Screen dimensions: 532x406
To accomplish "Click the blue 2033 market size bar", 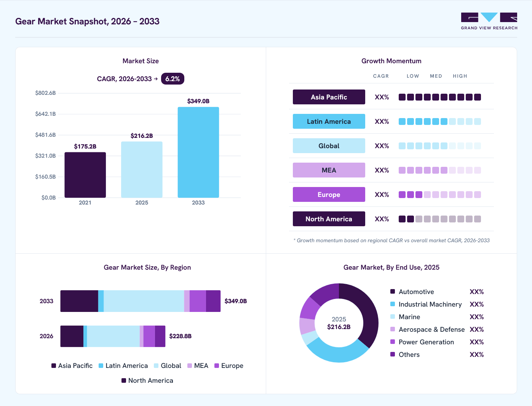I will pos(198,152).
